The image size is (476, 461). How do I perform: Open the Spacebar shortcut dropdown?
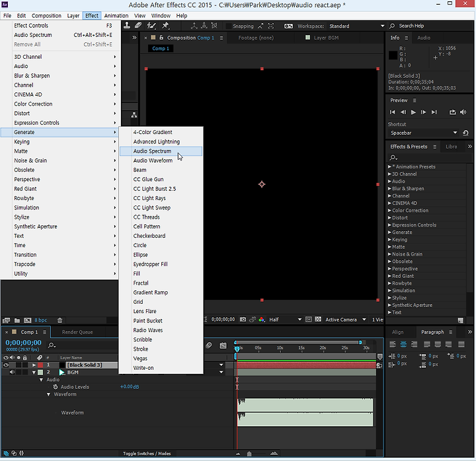click(x=423, y=133)
